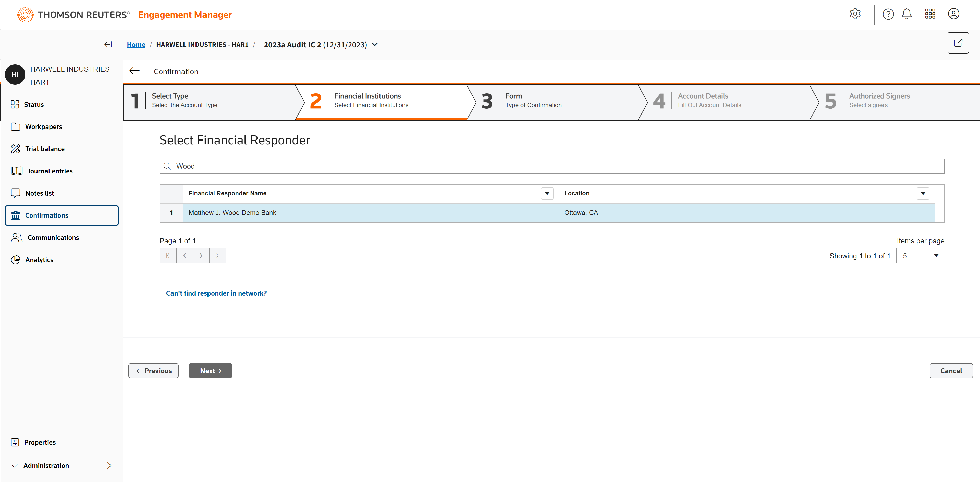
Task: Open the user profile icon
Action: pos(953,14)
